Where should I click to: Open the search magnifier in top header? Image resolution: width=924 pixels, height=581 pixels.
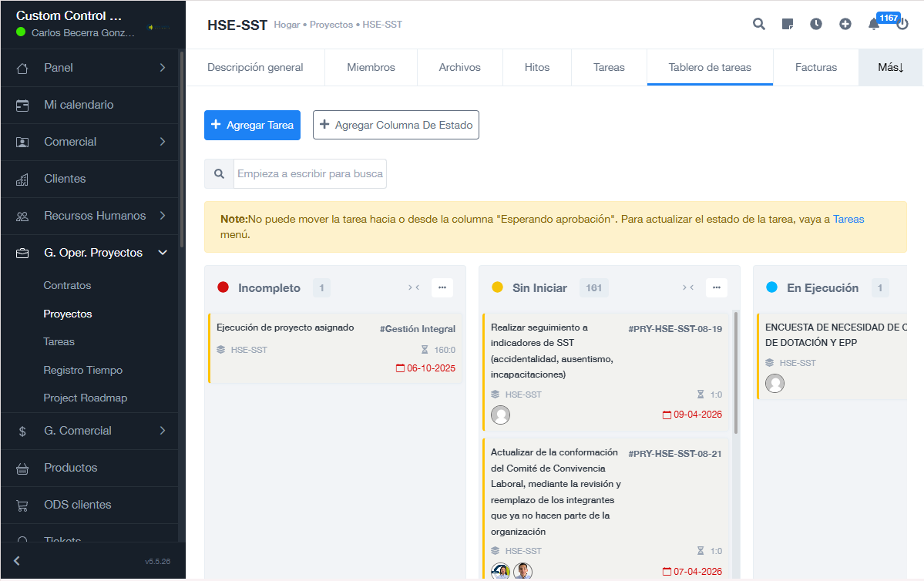point(759,24)
